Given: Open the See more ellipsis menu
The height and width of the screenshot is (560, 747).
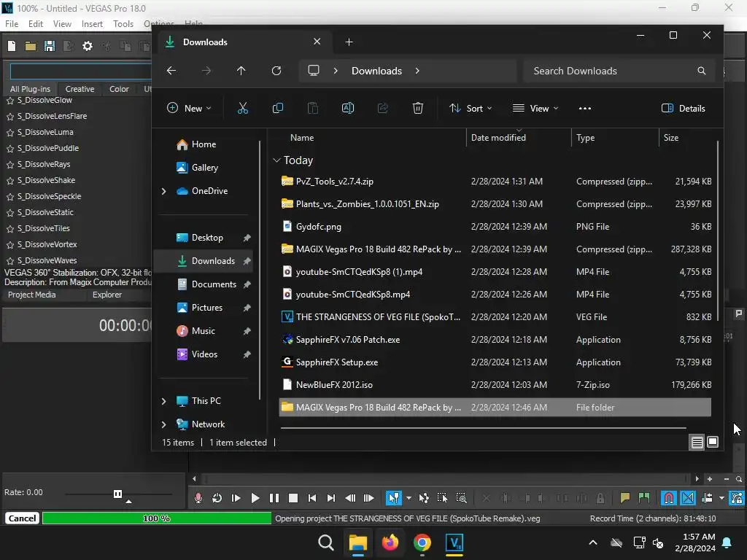Looking at the screenshot, I should pos(585,108).
